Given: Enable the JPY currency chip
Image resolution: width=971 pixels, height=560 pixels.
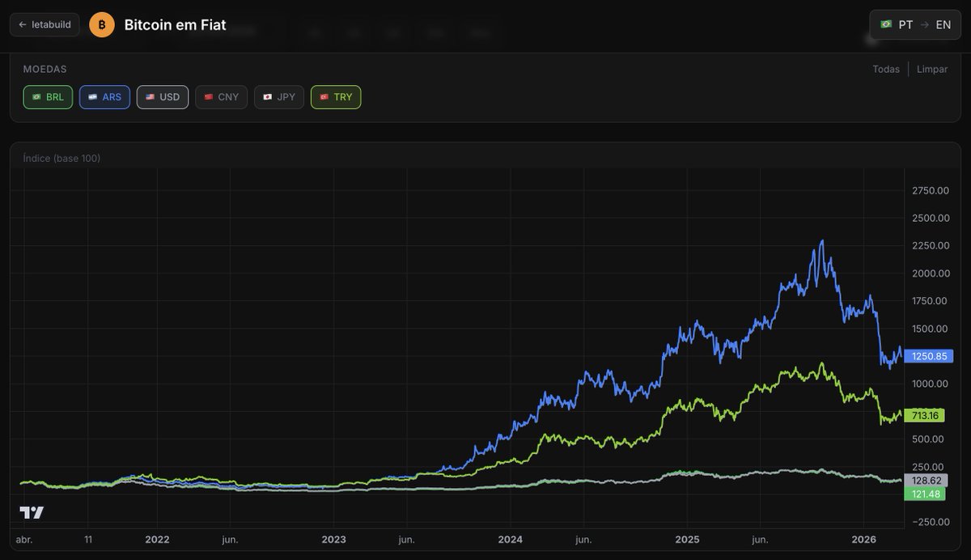Looking at the screenshot, I should point(279,97).
